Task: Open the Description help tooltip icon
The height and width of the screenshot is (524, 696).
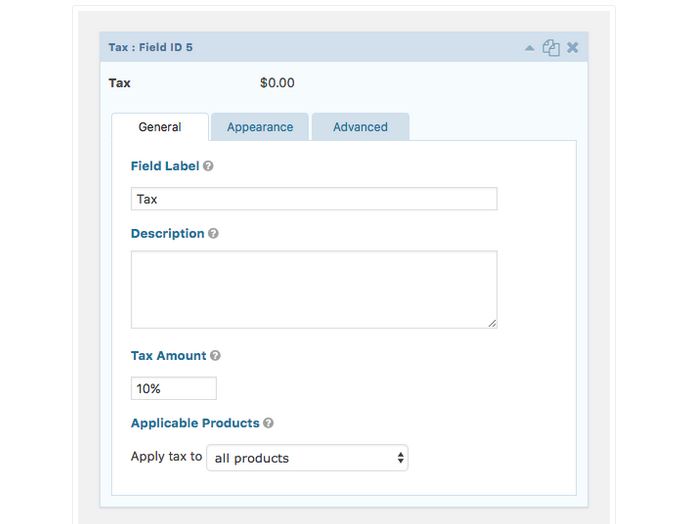Action: [213, 233]
